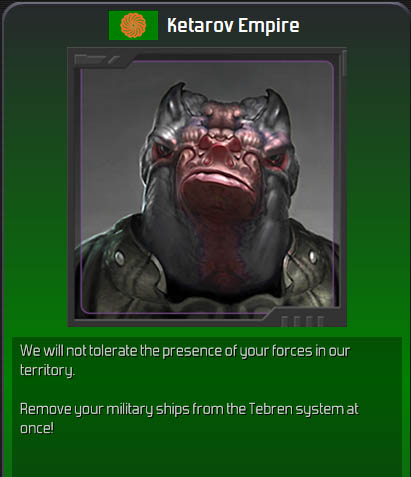
Task: Click the left shoulder armor rivet
Action: coord(119,257)
